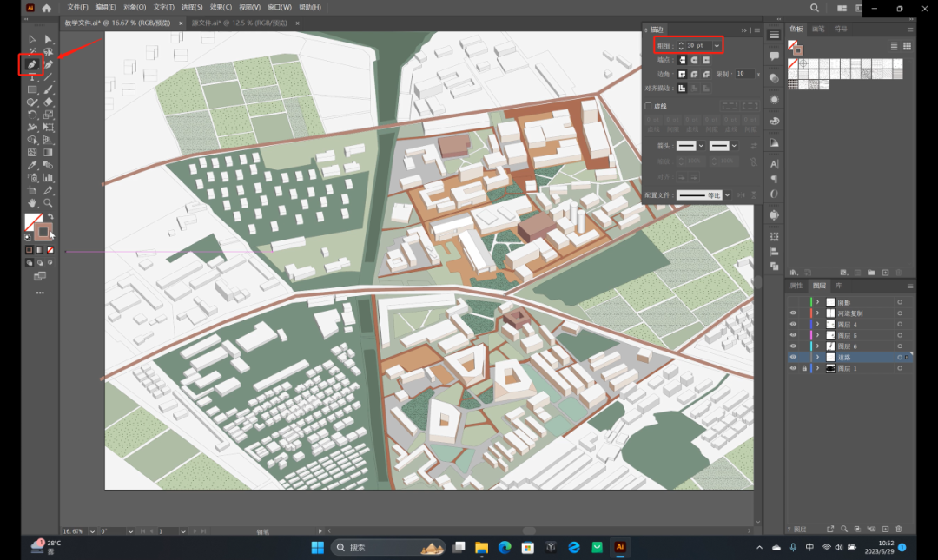Select the Selection (black arrow) tool

click(32, 39)
